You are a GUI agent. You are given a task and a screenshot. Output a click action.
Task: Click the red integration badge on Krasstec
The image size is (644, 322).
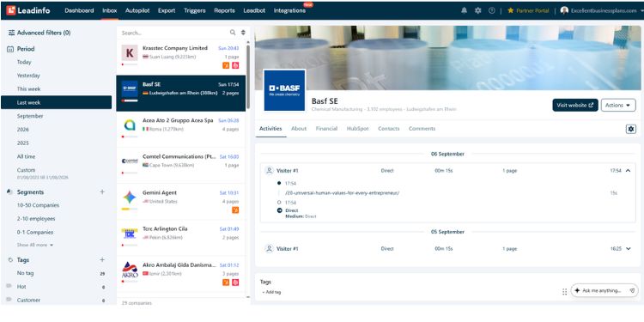[235, 65]
